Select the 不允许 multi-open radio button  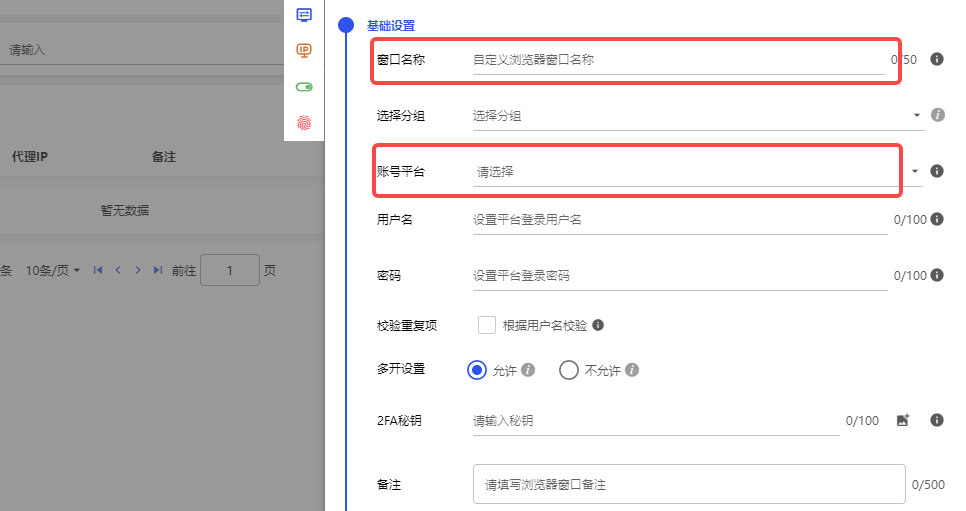pos(569,370)
